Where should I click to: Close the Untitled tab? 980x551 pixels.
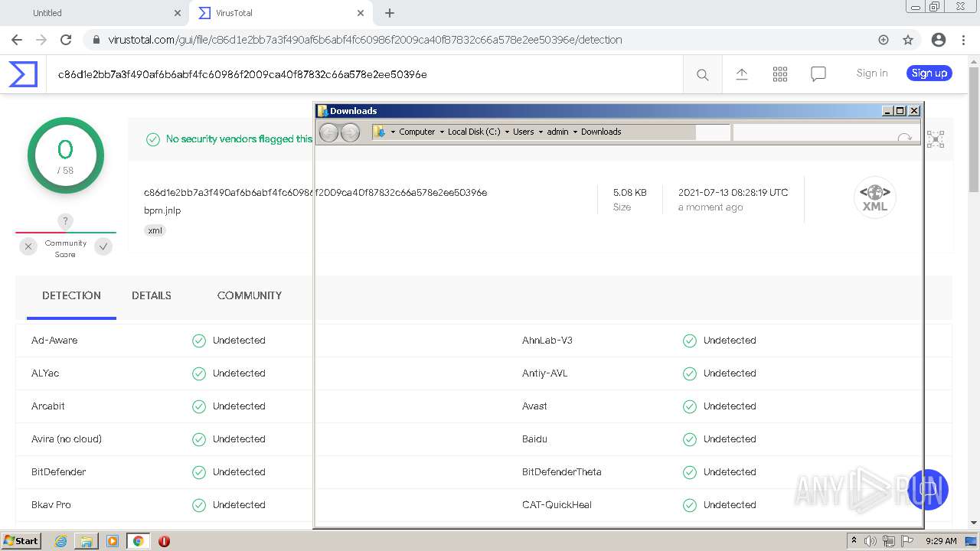point(178,13)
